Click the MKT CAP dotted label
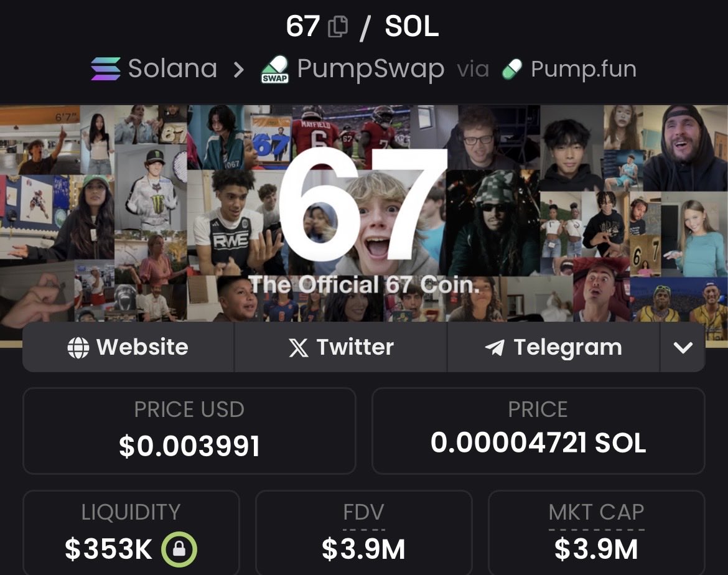 coord(596,513)
